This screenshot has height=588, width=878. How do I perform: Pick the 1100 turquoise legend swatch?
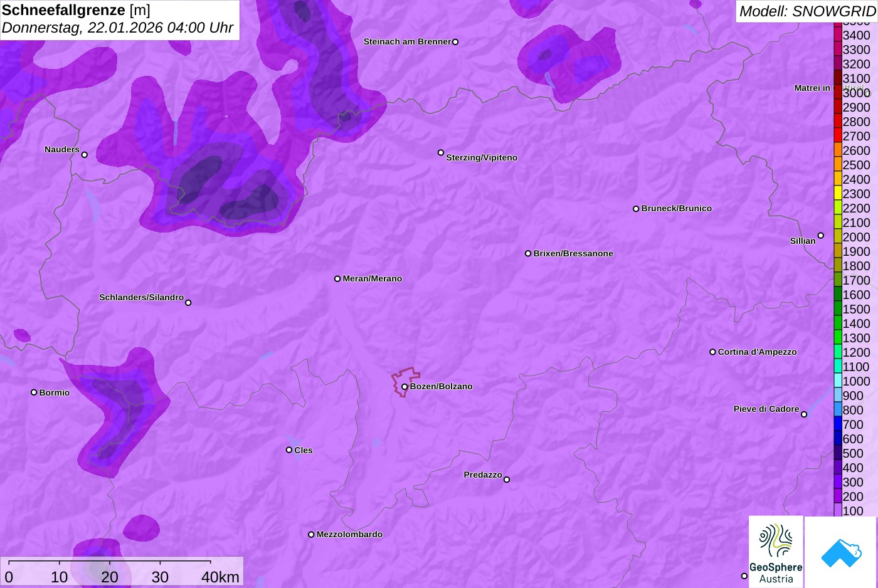coord(838,367)
